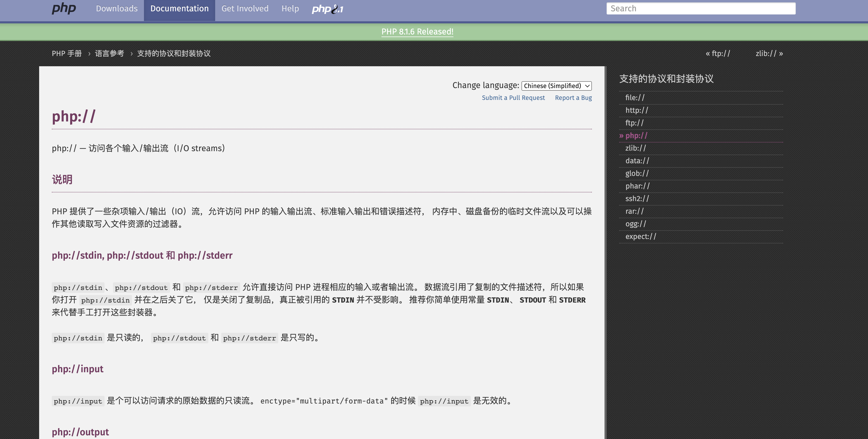Open ogg:// in sidebar list

point(635,224)
